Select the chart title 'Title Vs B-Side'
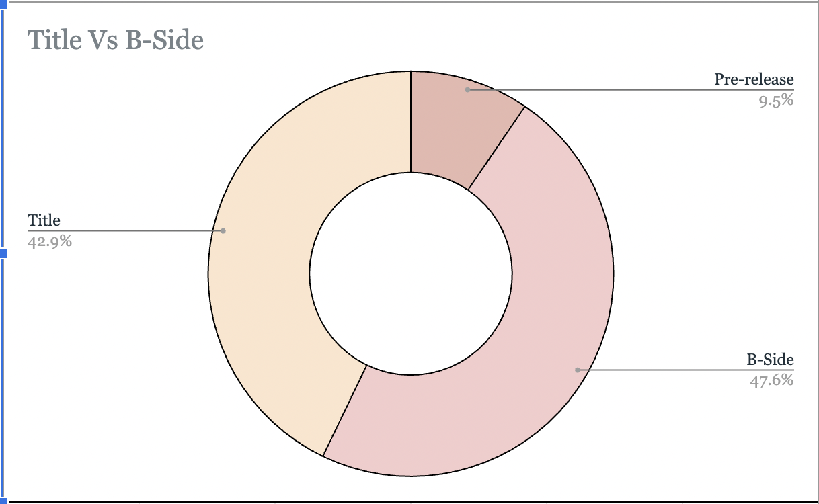This screenshot has width=819, height=504. tap(115, 40)
